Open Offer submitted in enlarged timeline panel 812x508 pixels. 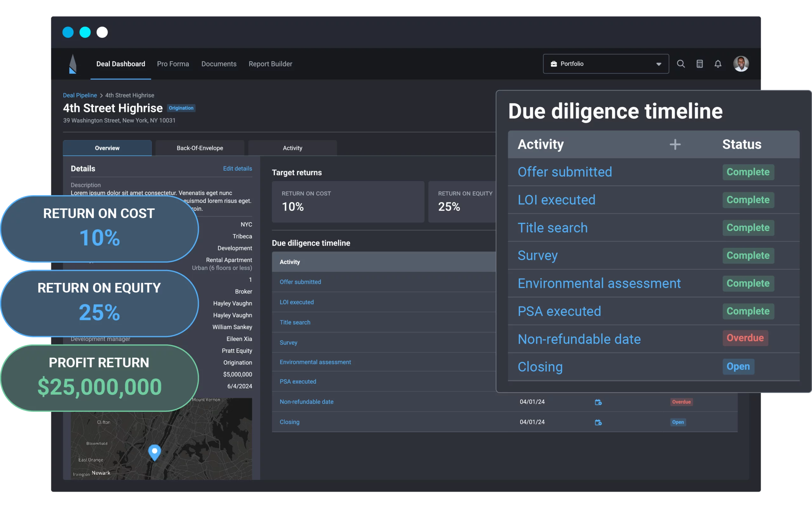[565, 172]
